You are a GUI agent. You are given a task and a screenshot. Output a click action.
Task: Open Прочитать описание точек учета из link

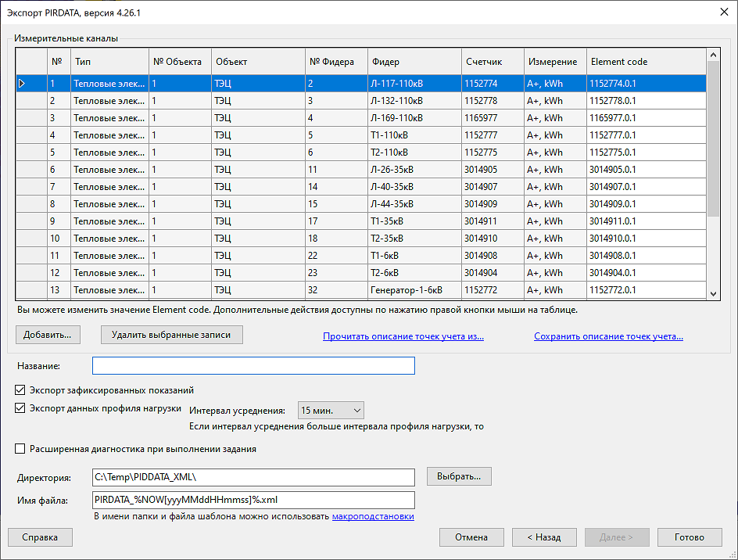(403, 336)
